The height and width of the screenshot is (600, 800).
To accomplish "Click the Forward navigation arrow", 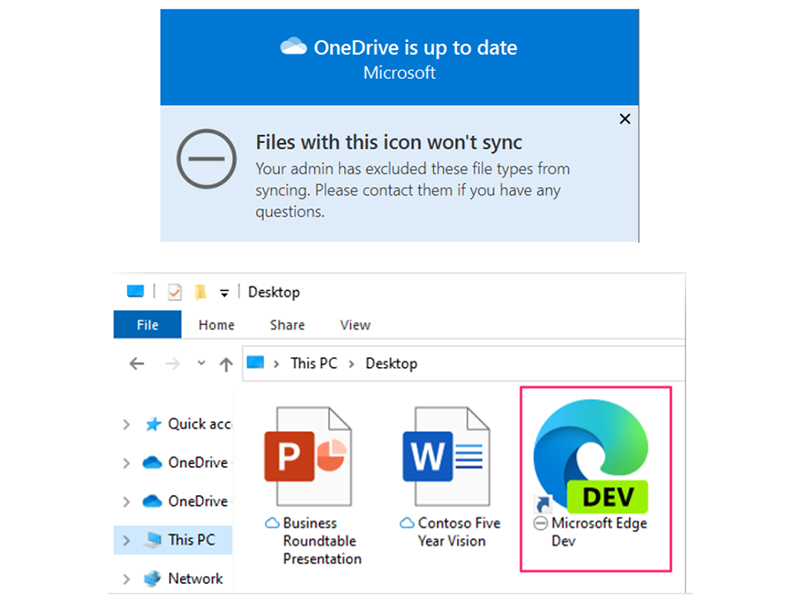I will click(172, 364).
